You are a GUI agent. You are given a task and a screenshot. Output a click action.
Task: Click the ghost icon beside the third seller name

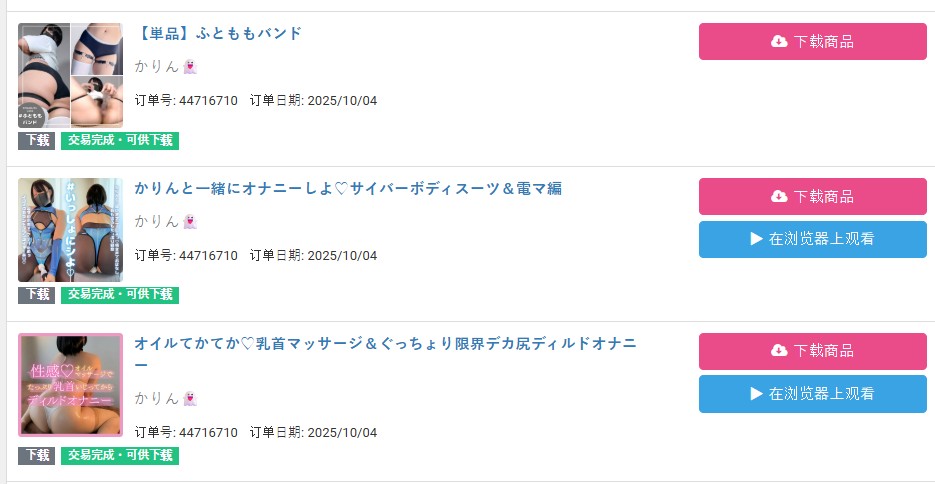190,398
